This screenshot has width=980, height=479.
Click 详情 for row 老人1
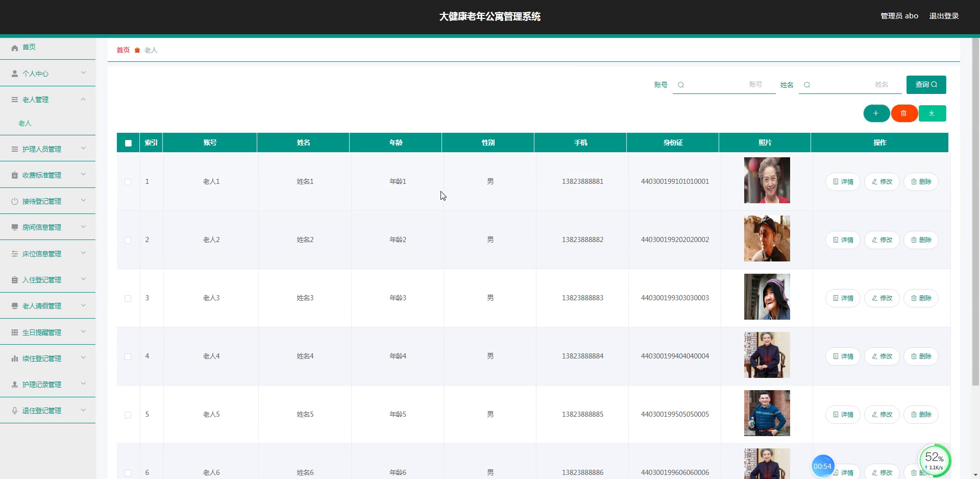coord(843,182)
